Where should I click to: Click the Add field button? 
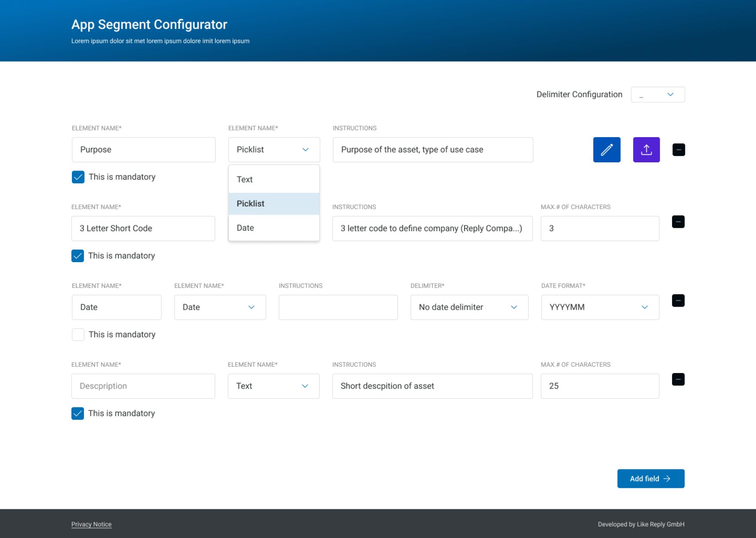(x=651, y=478)
